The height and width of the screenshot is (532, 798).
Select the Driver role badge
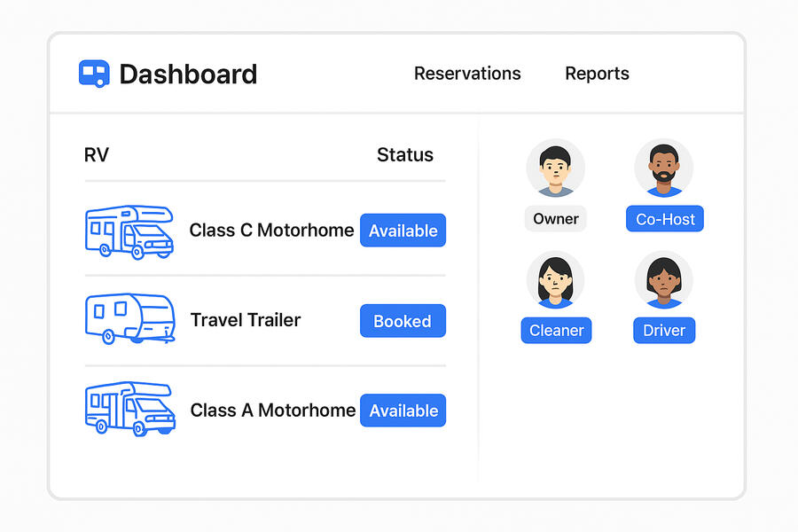tap(664, 331)
